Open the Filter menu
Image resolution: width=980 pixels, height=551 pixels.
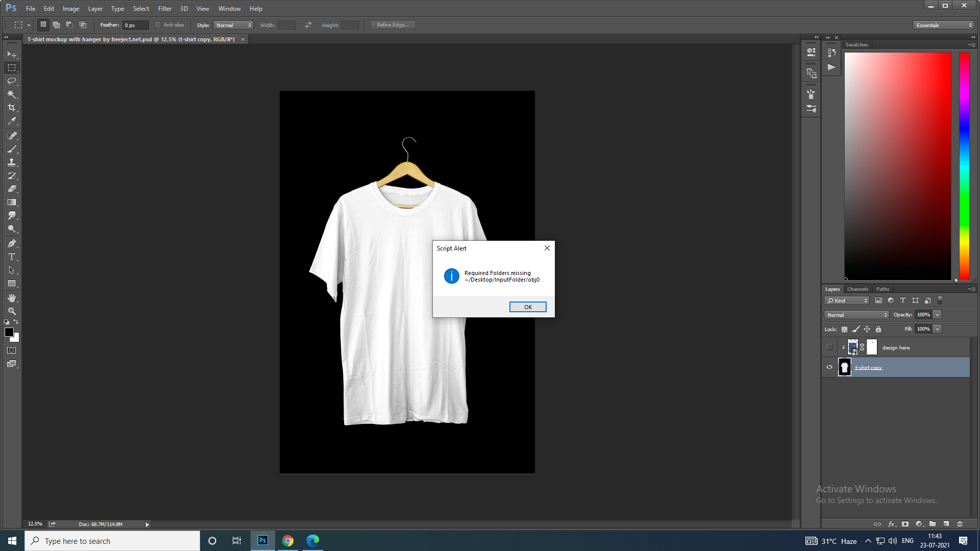[x=164, y=8]
